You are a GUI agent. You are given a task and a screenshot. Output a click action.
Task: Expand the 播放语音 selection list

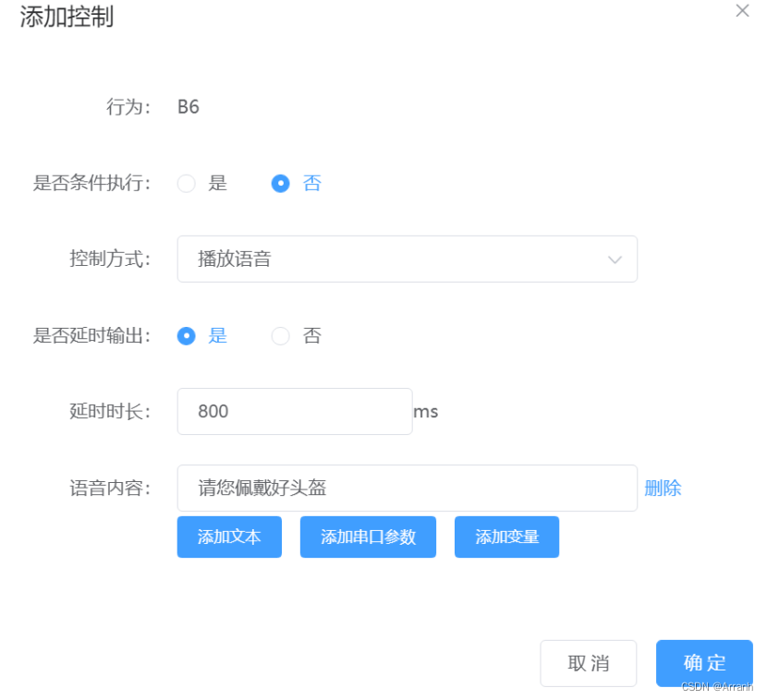point(407,259)
